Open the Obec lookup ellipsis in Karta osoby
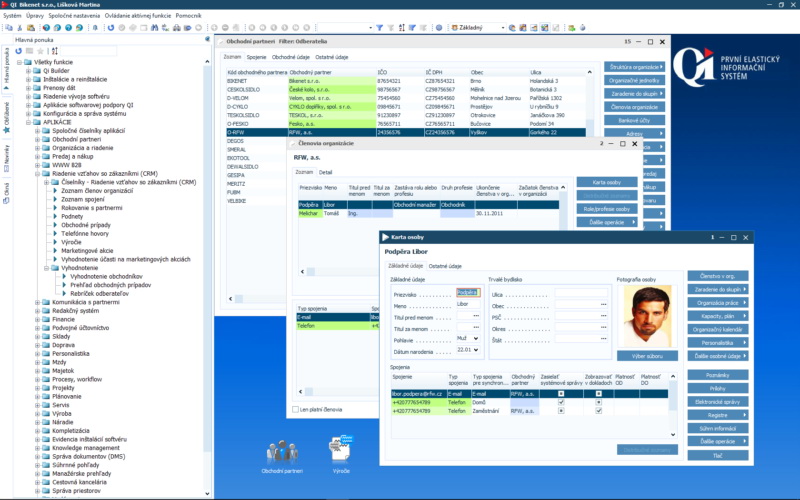This screenshot has width=800, height=500. click(x=603, y=305)
